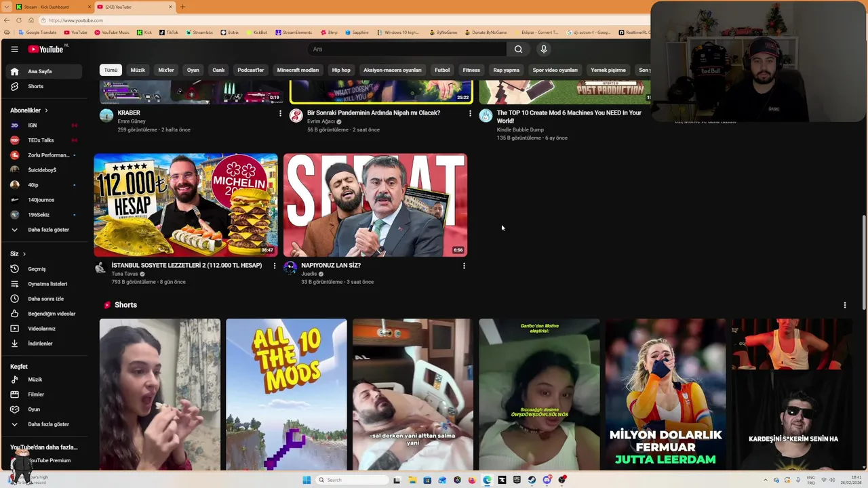This screenshot has height=488, width=868.
Task: Open 140journos subscription channel
Action: tap(43, 200)
